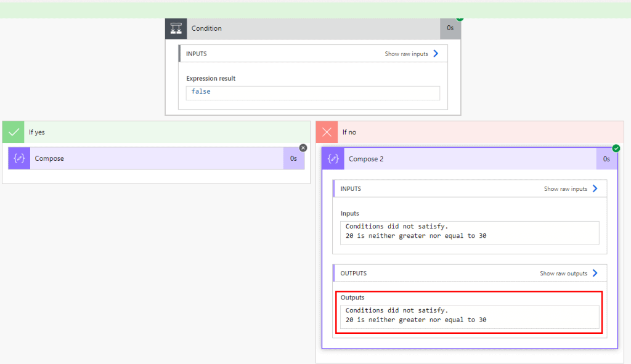Click the Compose 0s duration badge
The width and height of the screenshot is (631, 364).
pos(294,158)
